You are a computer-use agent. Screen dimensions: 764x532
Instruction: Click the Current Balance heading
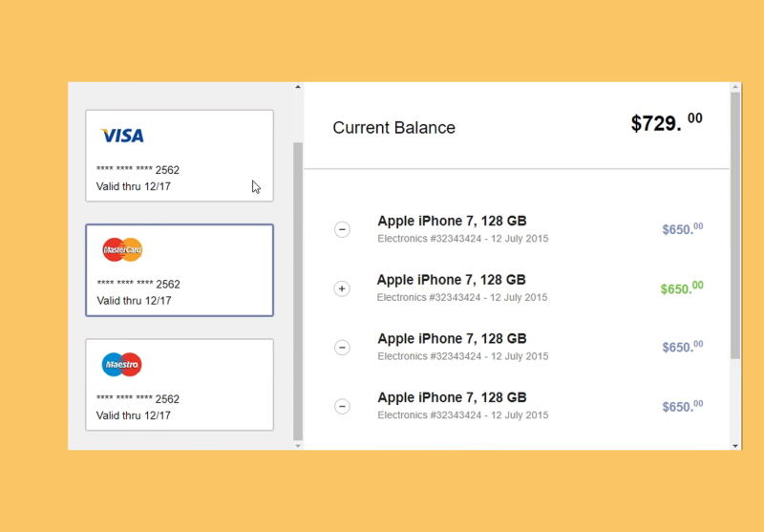[x=393, y=128]
